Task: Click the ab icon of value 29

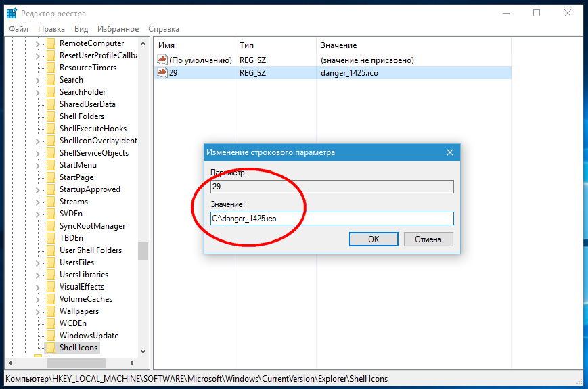Action: point(162,72)
